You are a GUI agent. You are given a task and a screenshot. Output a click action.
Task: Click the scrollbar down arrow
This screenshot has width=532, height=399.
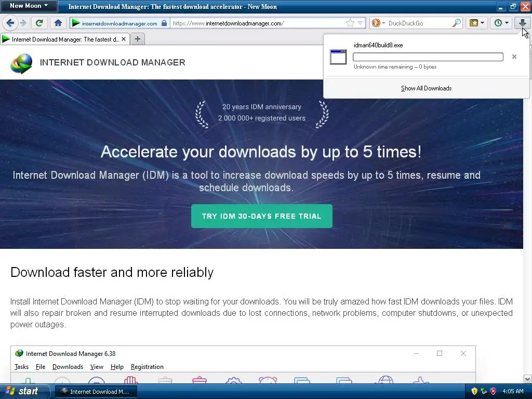click(x=527, y=379)
